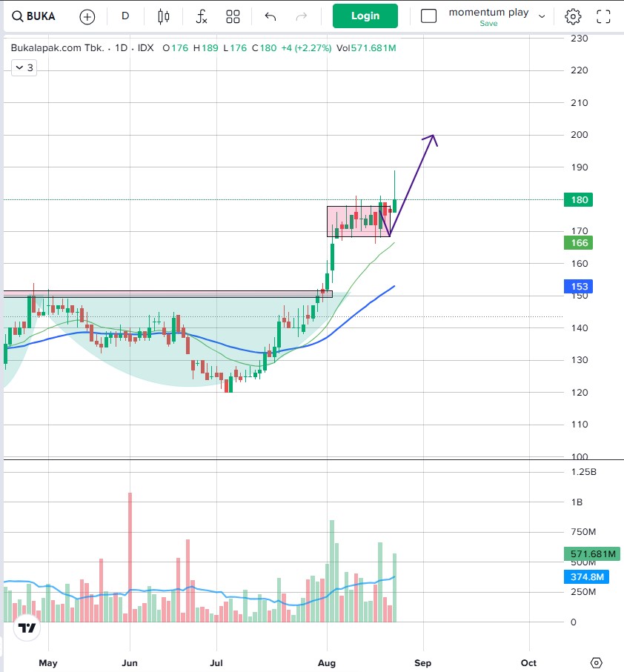Open the D timeframe interval selector
The image size is (624, 672).
125,16
